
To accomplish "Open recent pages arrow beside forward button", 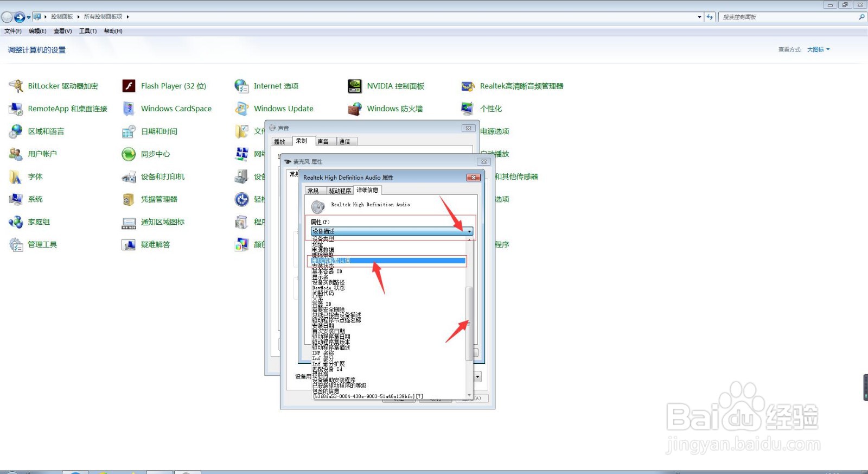I will point(29,17).
